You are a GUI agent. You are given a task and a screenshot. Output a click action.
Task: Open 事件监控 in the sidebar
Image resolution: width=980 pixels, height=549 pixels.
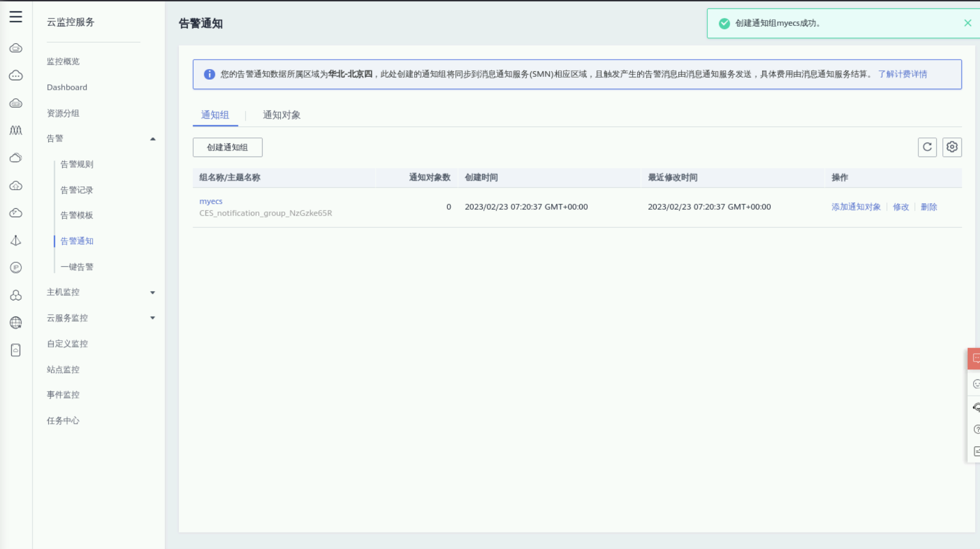tap(63, 395)
